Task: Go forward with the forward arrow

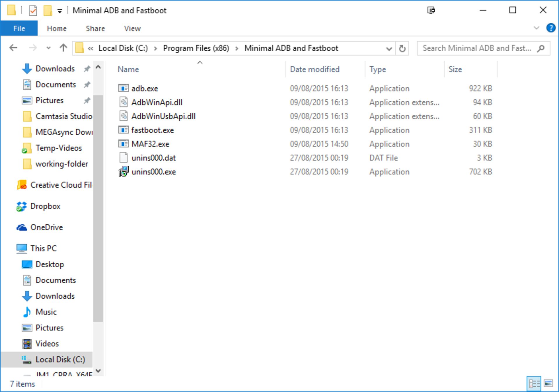Action: tap(33, 48)
